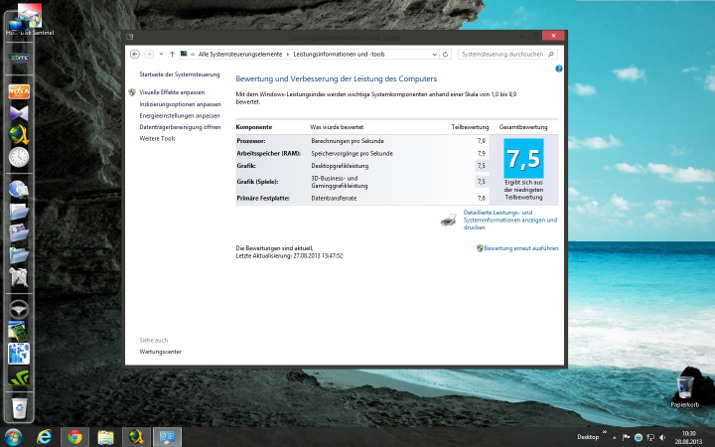The height and width of the screenshot is (447, 715).
Task: Open the steering wheel dock icon
Action: click(x=19, y=310)
